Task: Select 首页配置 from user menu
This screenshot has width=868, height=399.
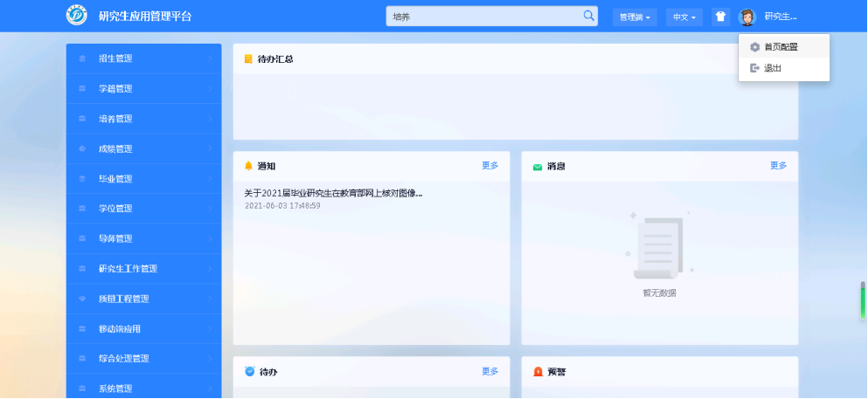Action: coord(781,47)
